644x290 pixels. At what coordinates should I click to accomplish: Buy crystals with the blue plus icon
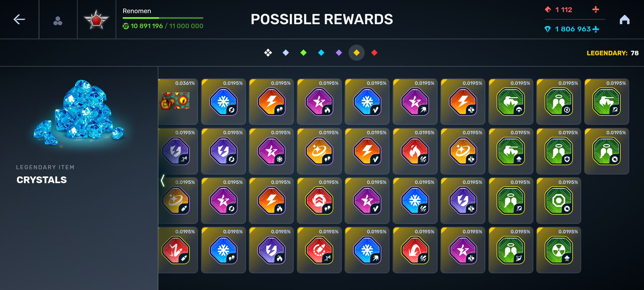click(x=596, y=29)
